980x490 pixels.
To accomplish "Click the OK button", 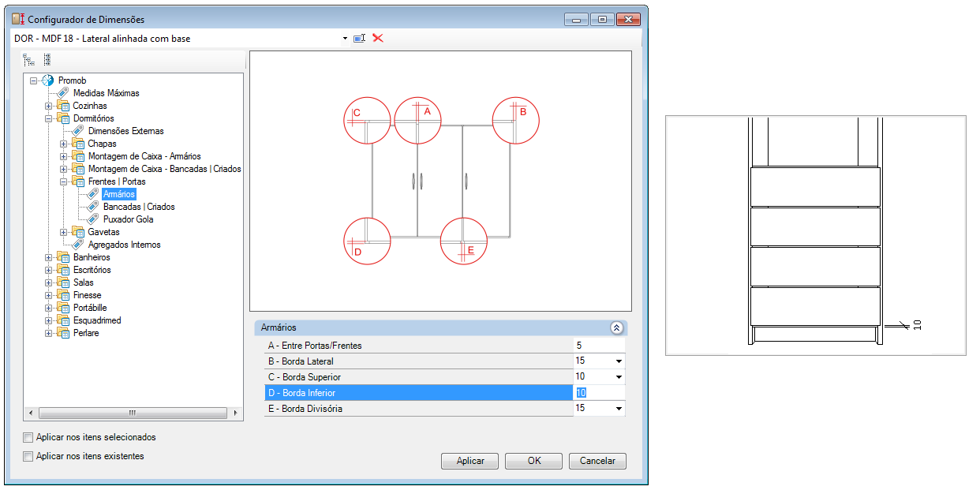I will (x=534, y=461).
